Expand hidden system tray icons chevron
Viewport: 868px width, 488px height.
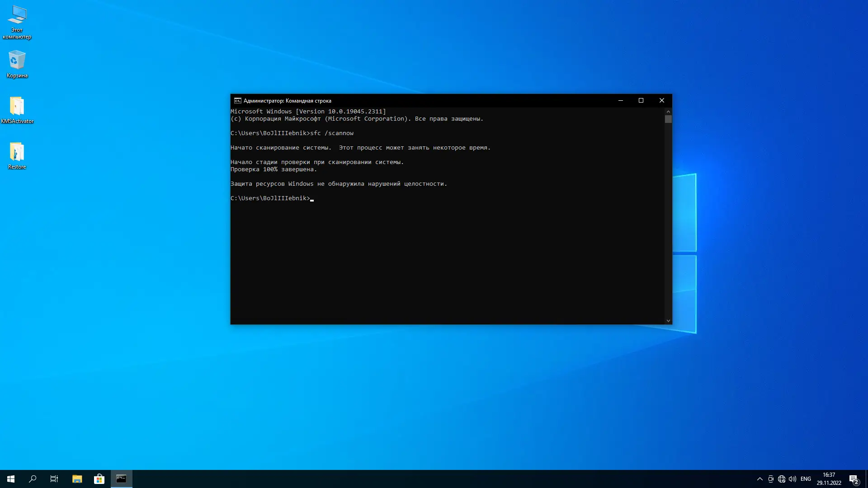click(759, 479)
